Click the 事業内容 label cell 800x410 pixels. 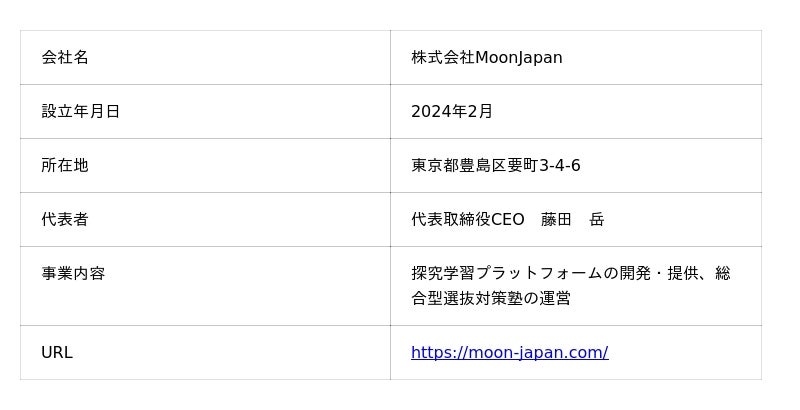[x=73, y=273]
